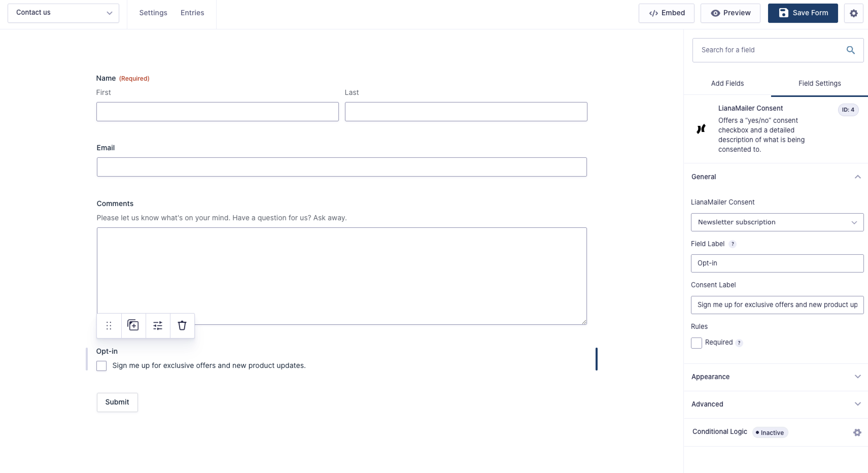
Task: Click the Preview button
Action: click(730, 13)
